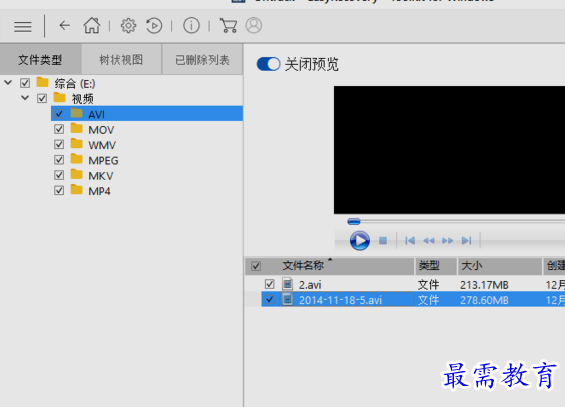Image resolution: width=565 pixels, height=407 pixels.
Task: Sort by 大小 column header
Action: pos(500,266)
